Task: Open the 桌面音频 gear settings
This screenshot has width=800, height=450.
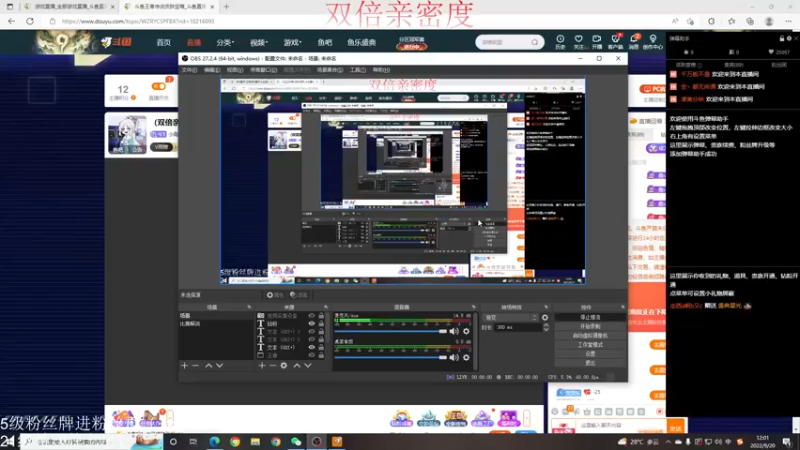Action: coord(466,358)
